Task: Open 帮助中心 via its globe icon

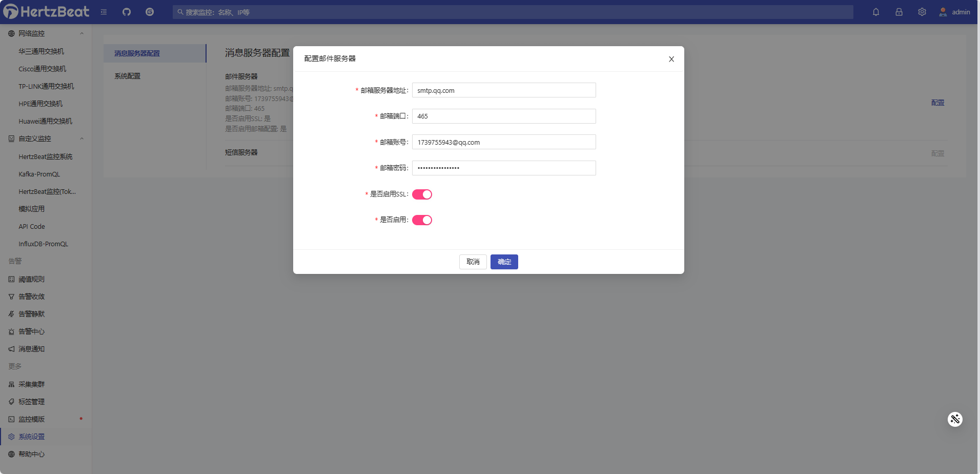Action: [32, 453]
